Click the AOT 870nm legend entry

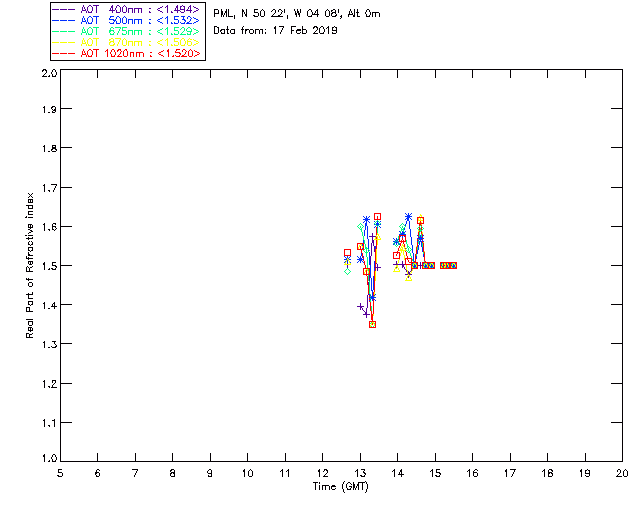pos(127,42)
